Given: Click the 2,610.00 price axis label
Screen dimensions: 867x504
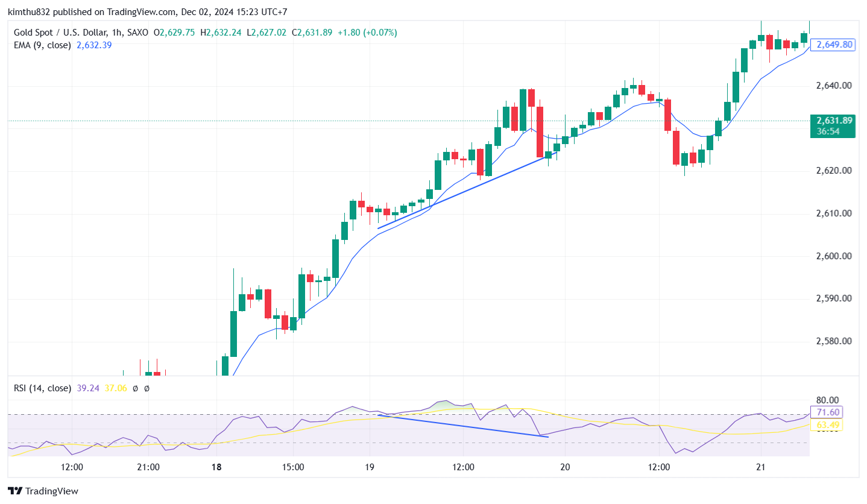Looking at the screenshot, I should pos(834,213).
